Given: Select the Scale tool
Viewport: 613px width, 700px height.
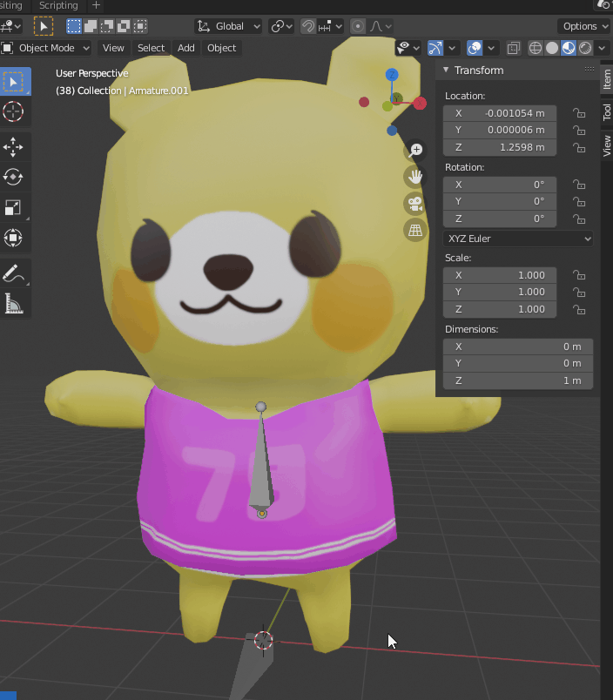Looking at the screenshot, I should (13, 207).
